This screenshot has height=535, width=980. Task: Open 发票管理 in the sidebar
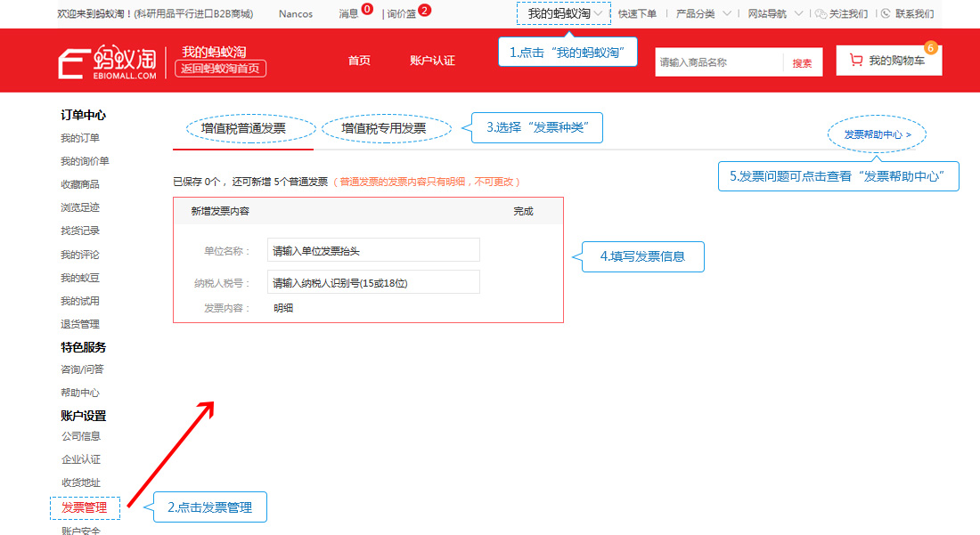tap(85, 507)
